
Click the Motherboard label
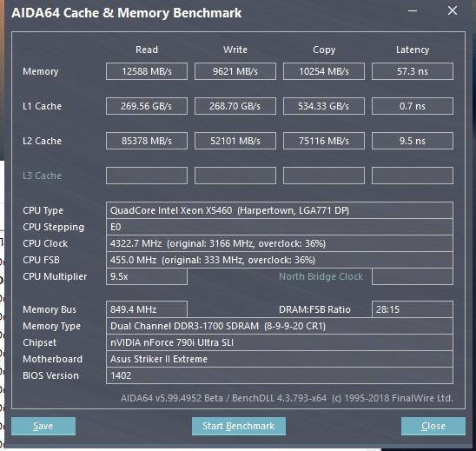pos(52,359)
